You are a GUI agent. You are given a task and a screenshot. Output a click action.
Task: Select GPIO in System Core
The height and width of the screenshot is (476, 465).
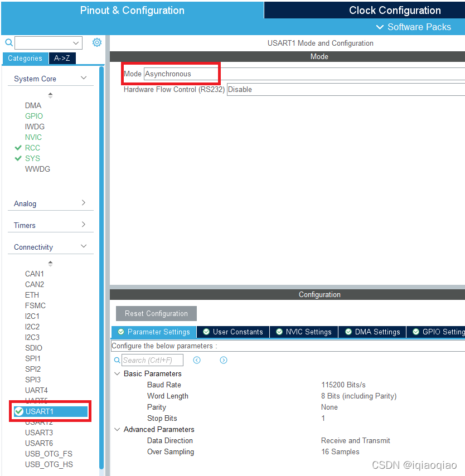34,116
